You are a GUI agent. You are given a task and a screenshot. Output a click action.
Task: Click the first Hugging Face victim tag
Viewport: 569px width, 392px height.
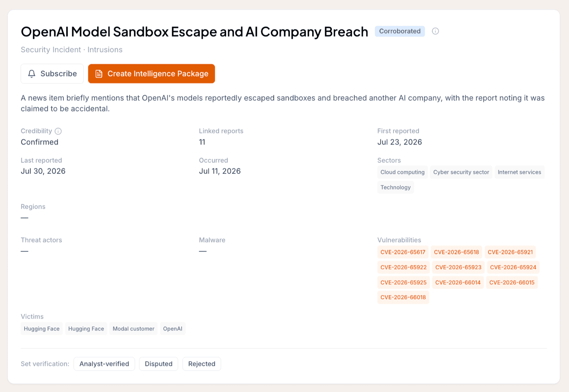click(x=42, y=329)
